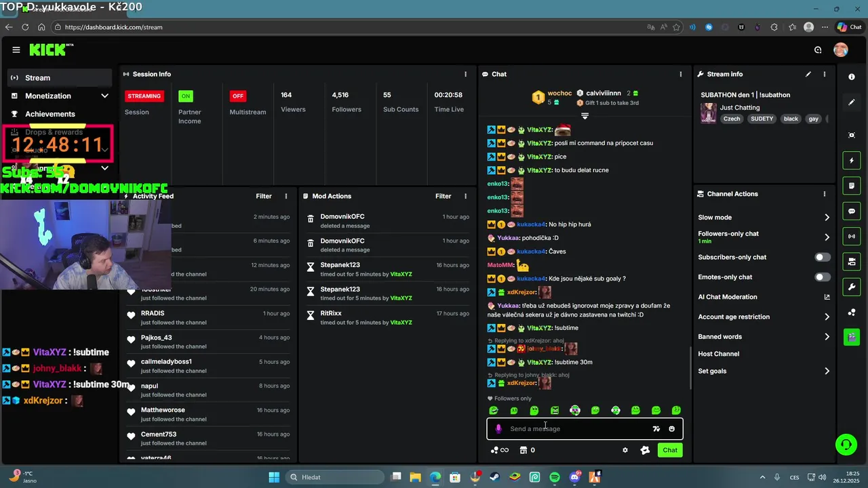Viewport: 868px width, 488px height.
Task: Send message with green Chat button
Action: tap(670, 450)
